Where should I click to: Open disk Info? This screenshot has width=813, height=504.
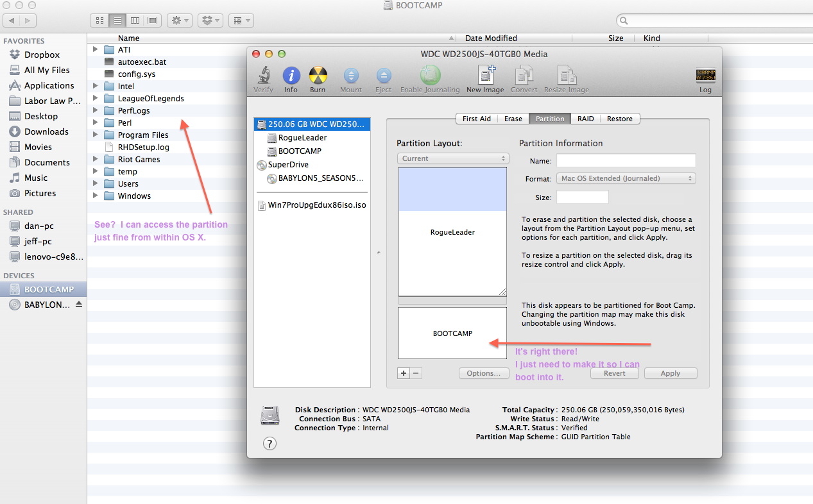(x=291, y=76)
